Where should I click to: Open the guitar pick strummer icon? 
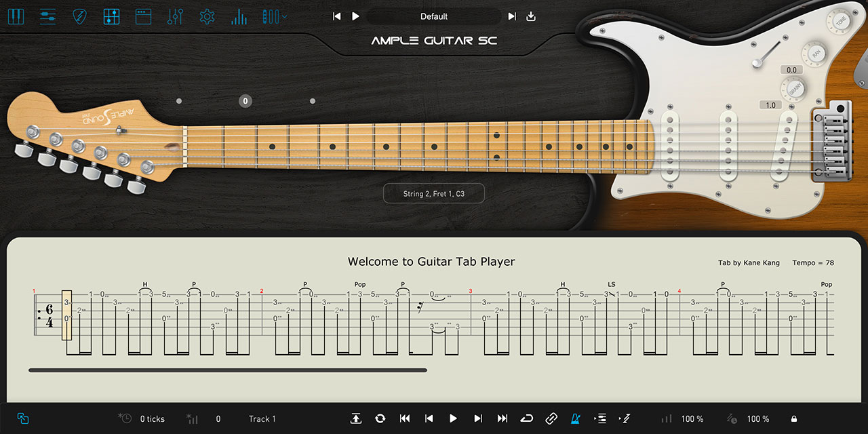[79, 16]
